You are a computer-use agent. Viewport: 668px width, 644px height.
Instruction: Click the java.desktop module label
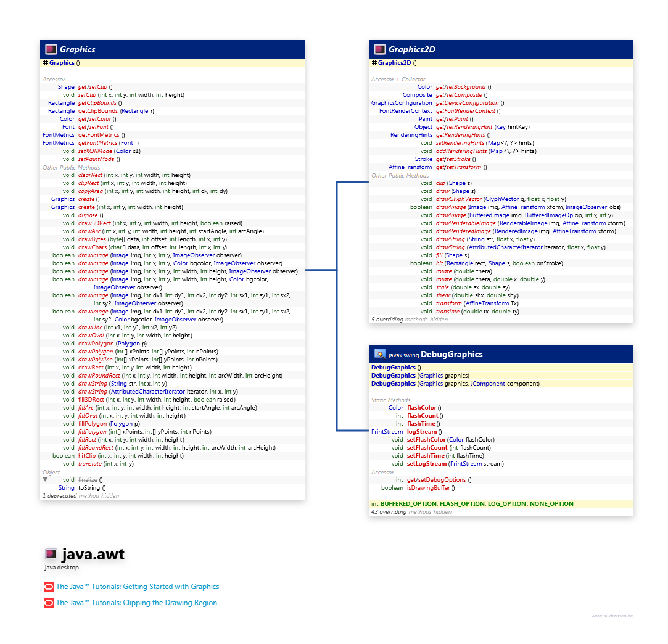(62, 568)
